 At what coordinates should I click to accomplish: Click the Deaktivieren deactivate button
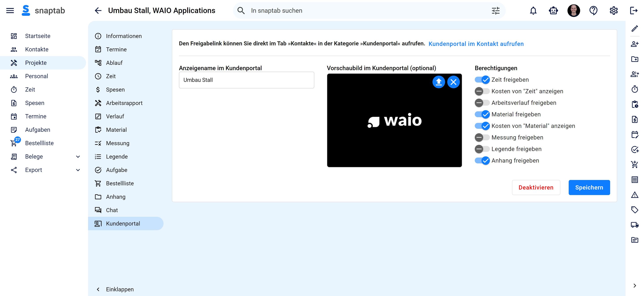[536, 187]
